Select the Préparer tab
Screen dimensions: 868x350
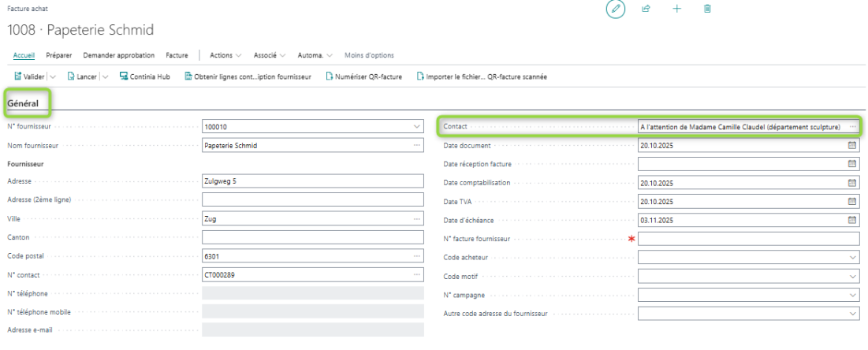point(58,55)
